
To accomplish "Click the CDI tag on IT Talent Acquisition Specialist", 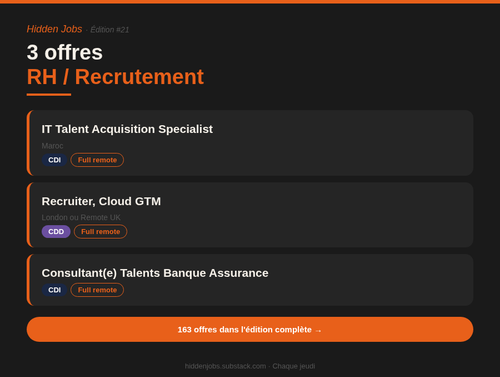I will 54,160.
